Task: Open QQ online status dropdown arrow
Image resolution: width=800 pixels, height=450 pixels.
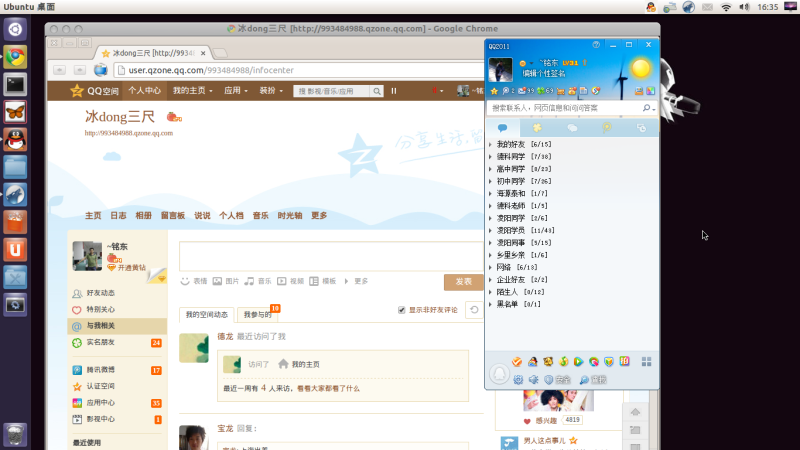Action: (x=531, y=63)
